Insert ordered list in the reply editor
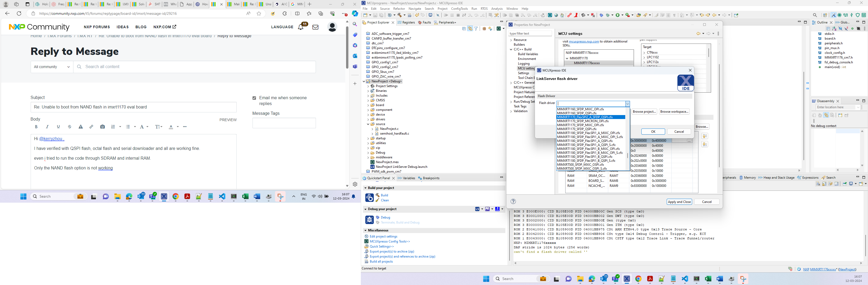Viewport: 868px width, 285px height. tap(113, 127)
